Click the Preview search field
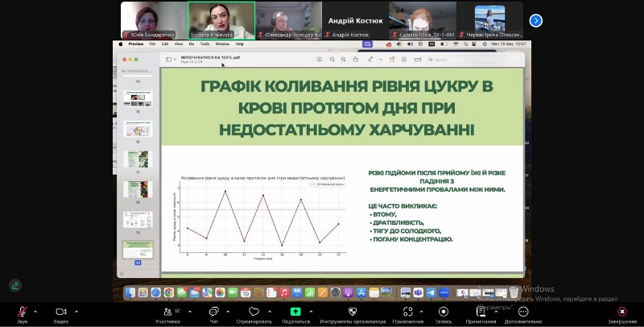This screenshot has height=327, width=644. (474, 60)
